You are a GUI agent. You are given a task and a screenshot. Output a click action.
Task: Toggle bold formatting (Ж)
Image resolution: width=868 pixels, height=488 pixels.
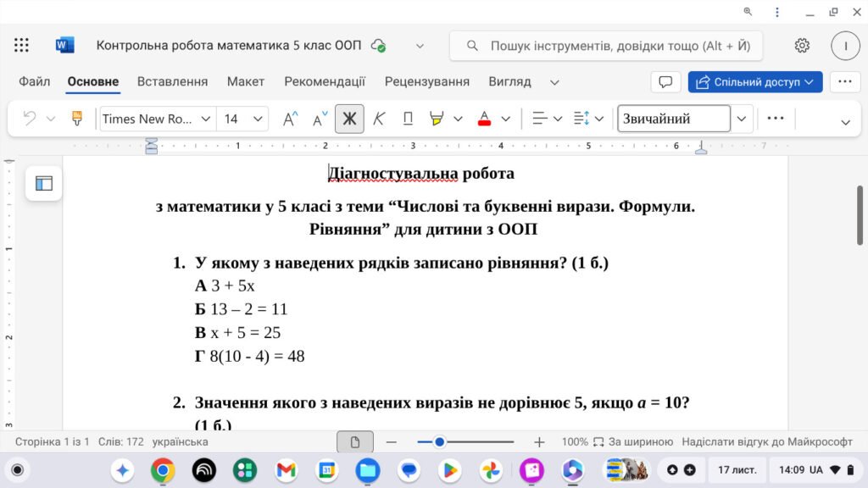349,119
